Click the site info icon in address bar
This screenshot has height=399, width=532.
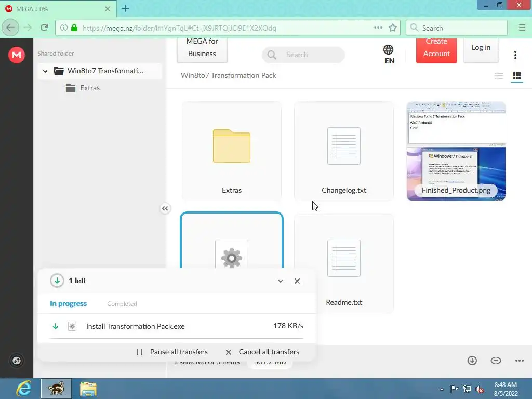click(63, 28)
